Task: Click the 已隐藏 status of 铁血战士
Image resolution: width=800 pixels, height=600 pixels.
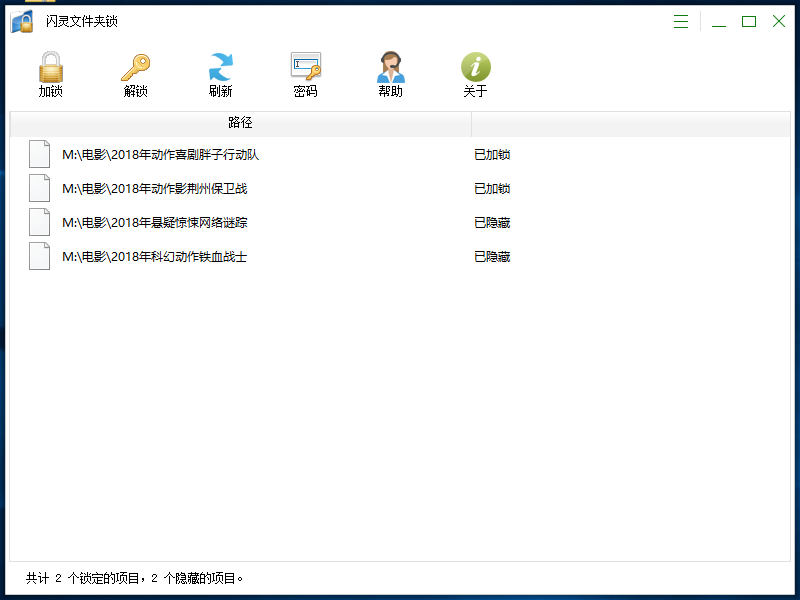Action: pyautogui.click(x=492, y=257)
